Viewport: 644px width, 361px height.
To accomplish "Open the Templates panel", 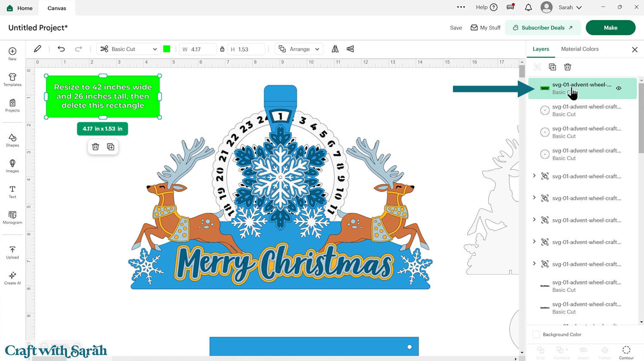I will (12, 80).
